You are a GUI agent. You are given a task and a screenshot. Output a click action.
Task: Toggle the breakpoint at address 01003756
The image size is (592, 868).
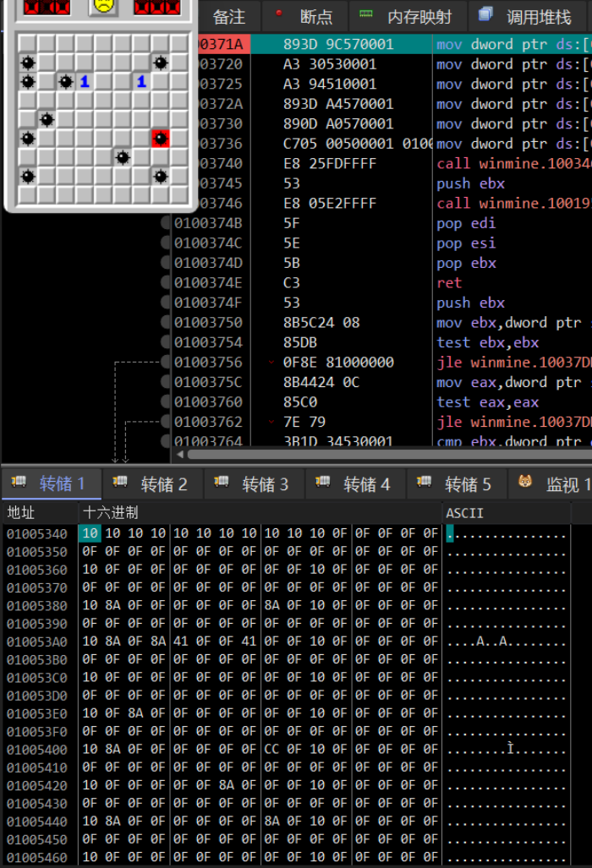click(x=165, y=362)
